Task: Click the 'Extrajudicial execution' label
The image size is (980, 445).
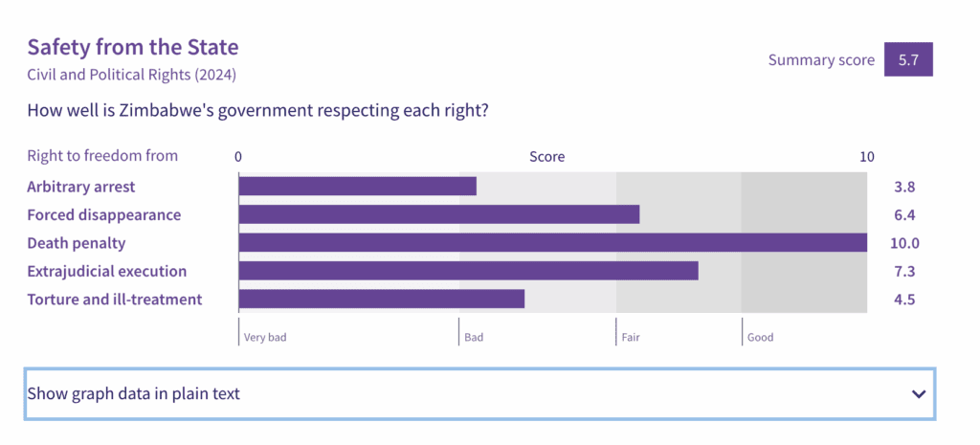Action: pos(107,271)
